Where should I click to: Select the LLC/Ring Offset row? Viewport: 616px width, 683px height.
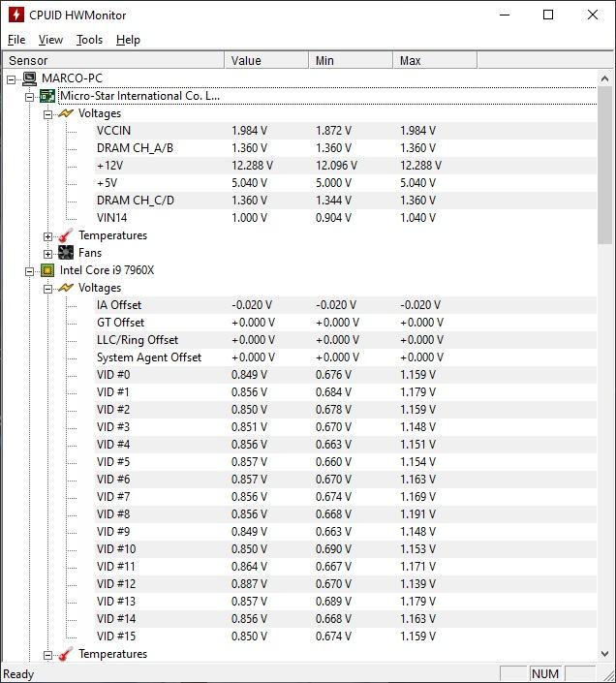346,340
